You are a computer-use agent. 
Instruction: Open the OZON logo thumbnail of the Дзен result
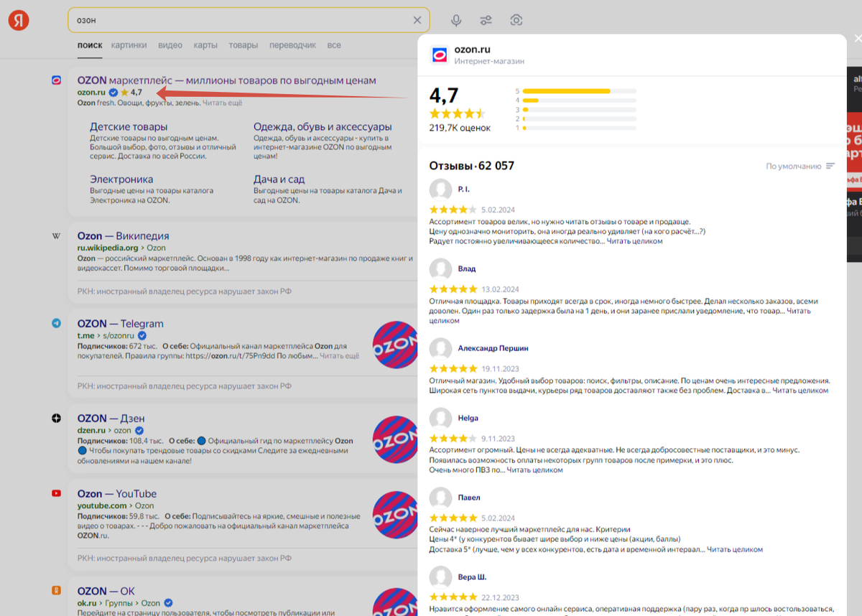[x=395, y=439]
